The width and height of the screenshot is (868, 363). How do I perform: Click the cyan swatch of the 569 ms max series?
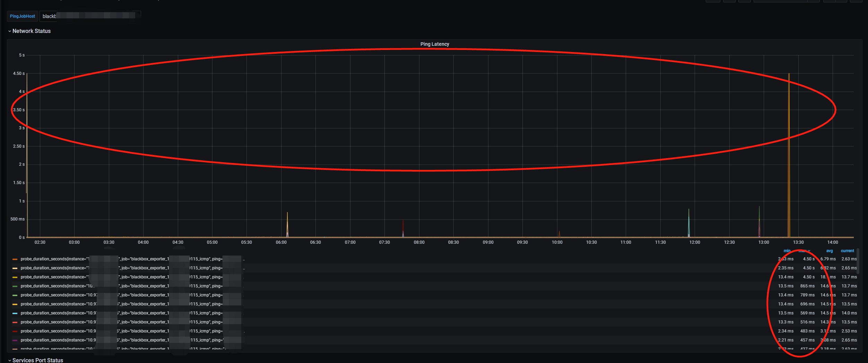coord(15,313)
